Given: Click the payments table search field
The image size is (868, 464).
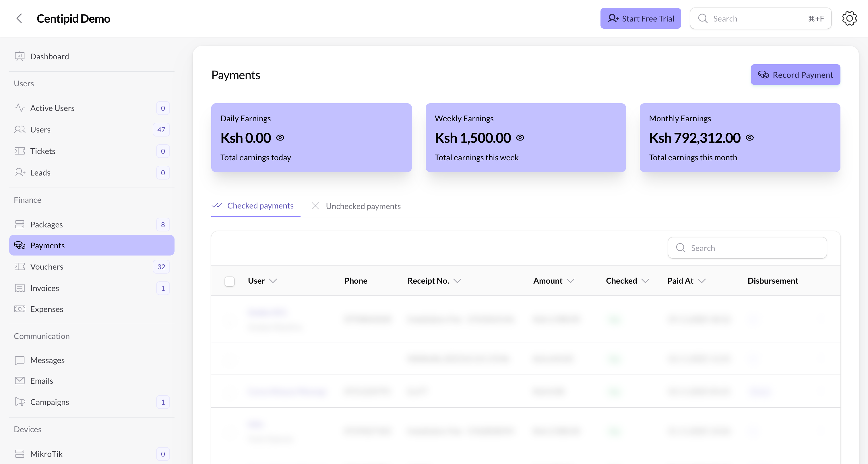Looking at the screenshot, I should [747, 247].
